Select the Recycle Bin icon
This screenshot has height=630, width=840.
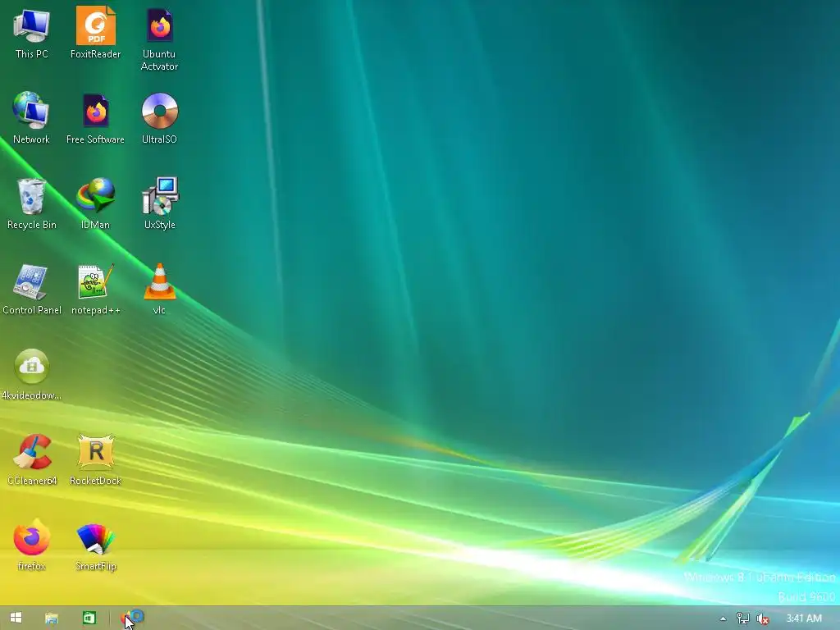(32, 196)
